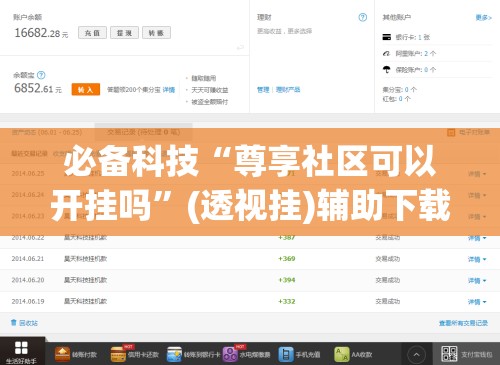Open the 转账付款 shortcut icon
This screenshot has height=365, width=500.
pyautogui.click(x=62, y=354)
